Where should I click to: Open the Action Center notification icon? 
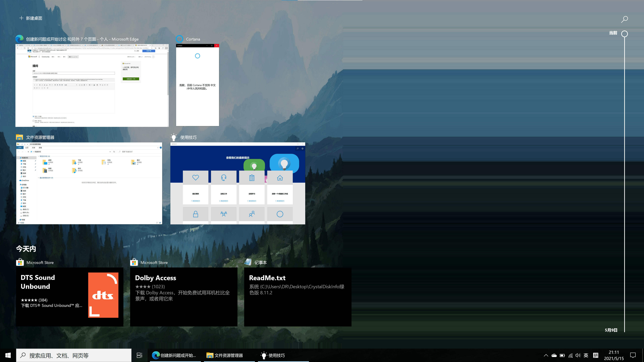tap(633, 355)
